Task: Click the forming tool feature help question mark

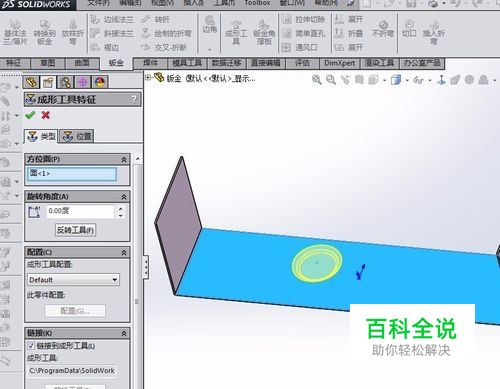Action: pos(134,99)
